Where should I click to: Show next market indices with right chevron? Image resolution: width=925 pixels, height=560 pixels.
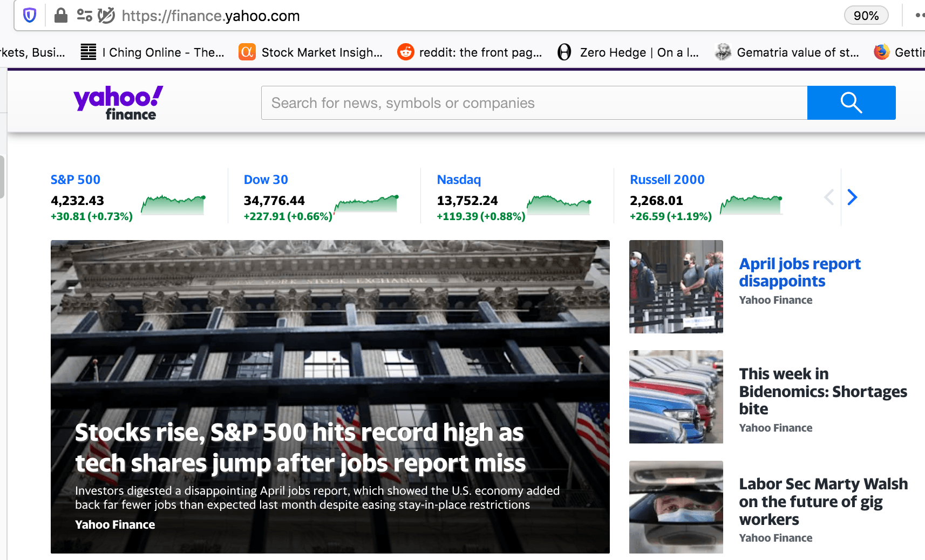click(852, 197)
